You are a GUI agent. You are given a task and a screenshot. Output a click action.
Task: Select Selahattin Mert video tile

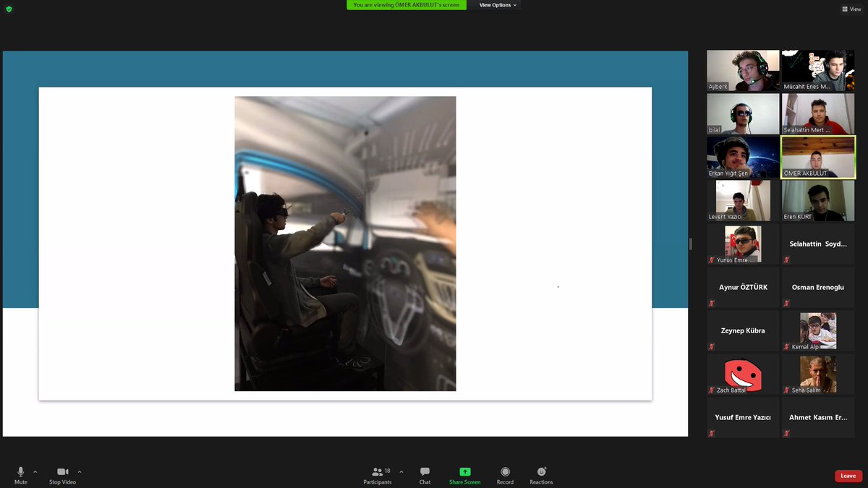pos(818,114)
